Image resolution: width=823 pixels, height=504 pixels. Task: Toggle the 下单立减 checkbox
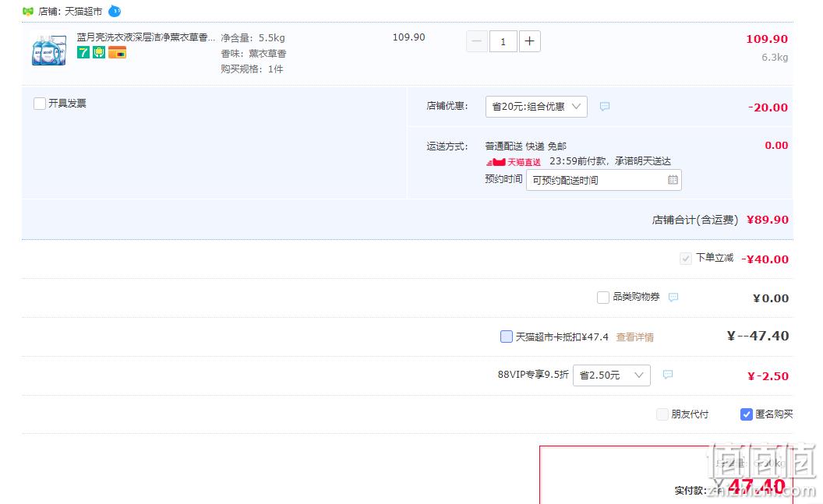tap(686, 258)
